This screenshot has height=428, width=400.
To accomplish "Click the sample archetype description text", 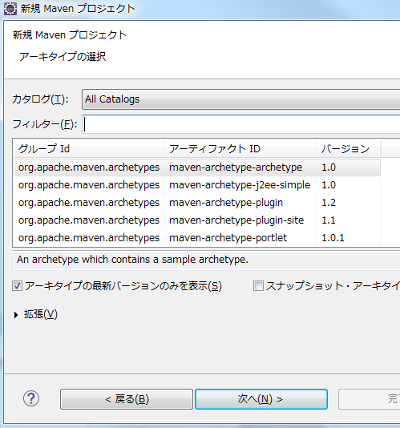I will 133,259.
